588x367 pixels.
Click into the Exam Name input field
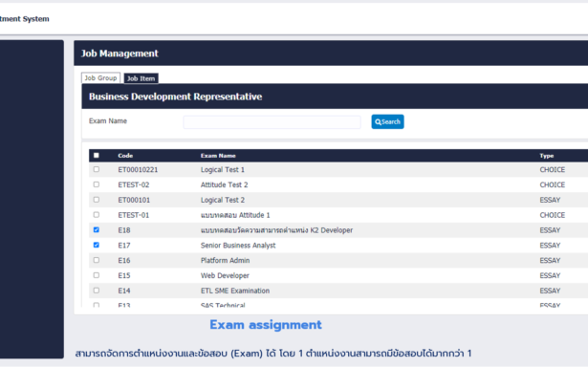272,122
